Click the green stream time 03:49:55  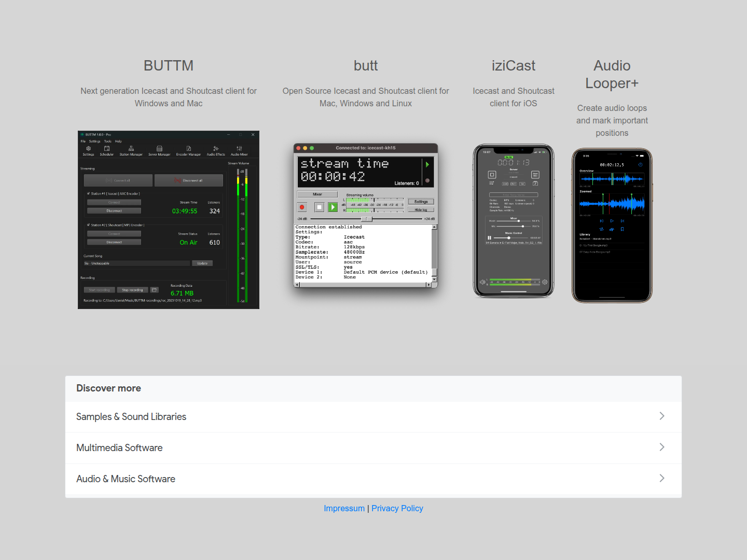[x=185, y=211]
